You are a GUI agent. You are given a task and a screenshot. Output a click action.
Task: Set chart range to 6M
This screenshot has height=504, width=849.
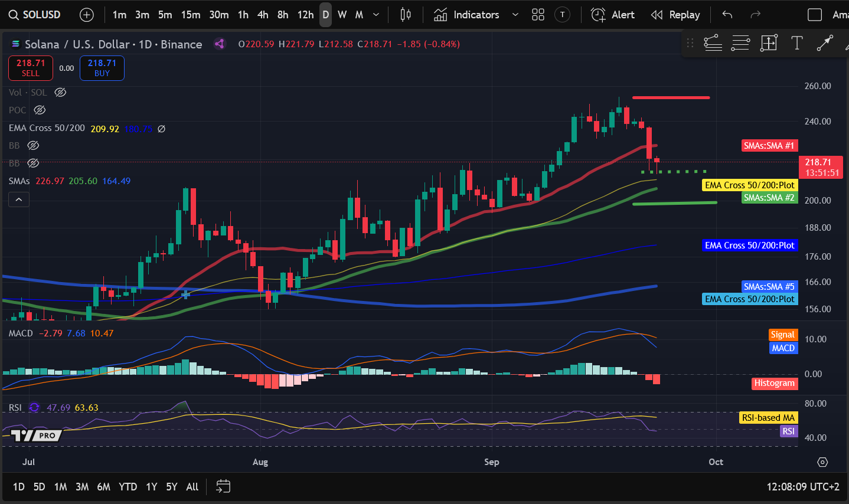click(103, 487)
